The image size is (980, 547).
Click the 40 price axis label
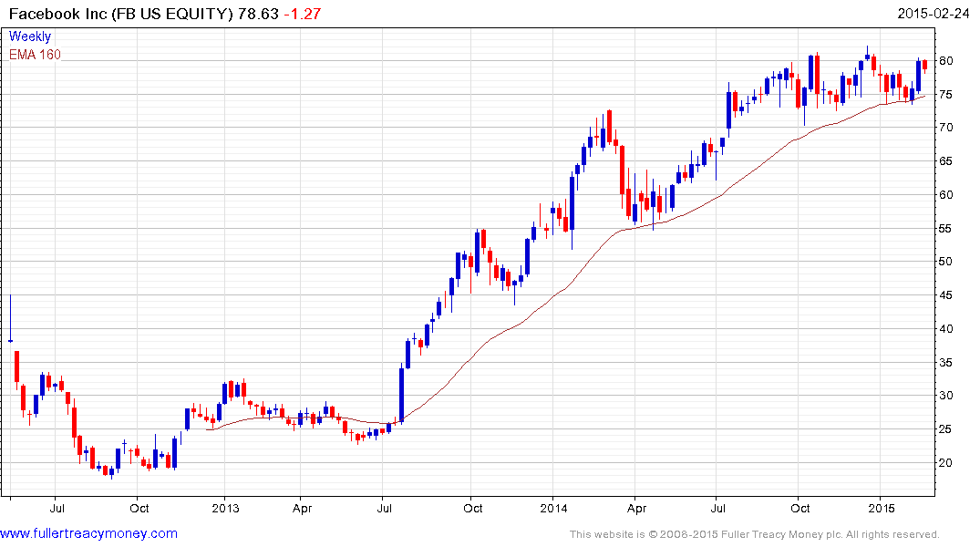(945, 329)
